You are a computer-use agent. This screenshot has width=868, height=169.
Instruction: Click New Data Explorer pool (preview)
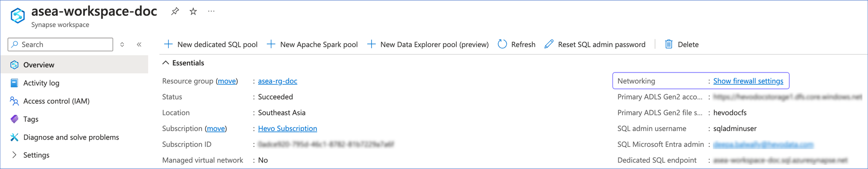click(428, 44)
